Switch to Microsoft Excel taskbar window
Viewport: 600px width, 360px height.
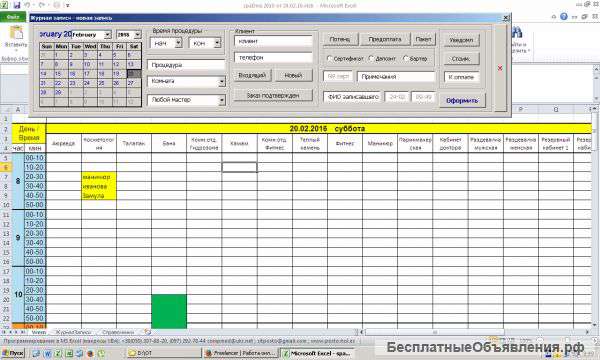click(x=318, y=353)
